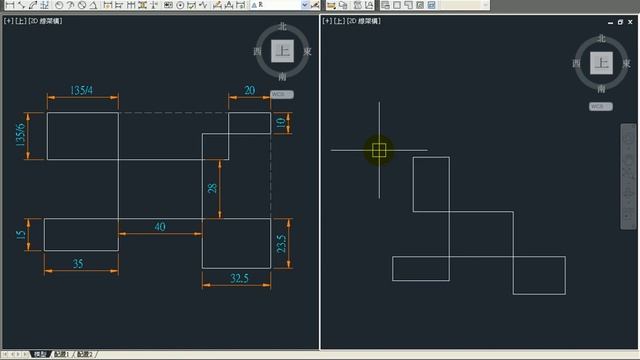The height and width of the screenshot is (360, 640).
Task: Open the Tolerance tool
Action: tap(168, 5)
